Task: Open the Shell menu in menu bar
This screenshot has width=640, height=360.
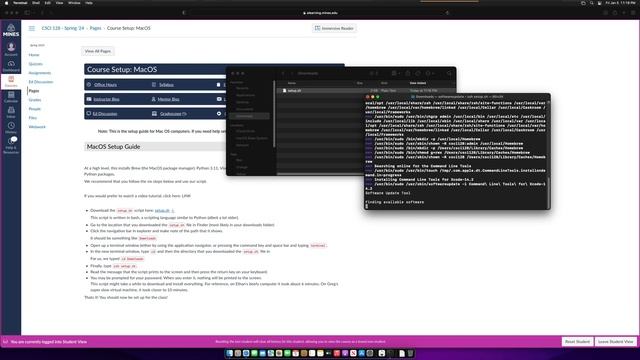Action: [36, 3]
